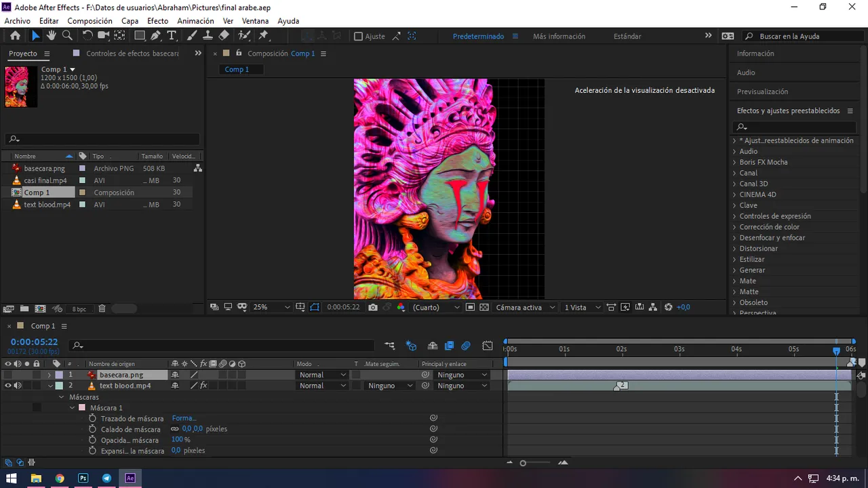Viewport: 868px width, 488px height.
Task: Open the Cámara activa view dropdown
Action: (525, 307)
